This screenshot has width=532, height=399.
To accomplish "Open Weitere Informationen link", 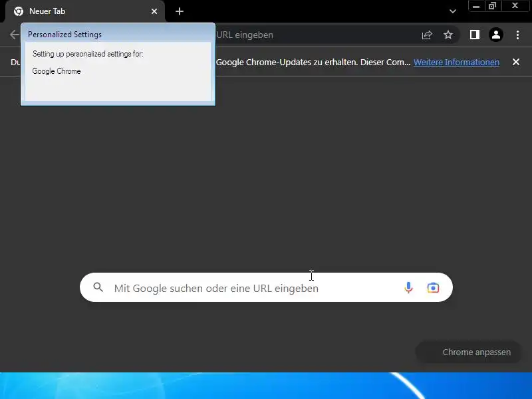I will tap(456, 62).
